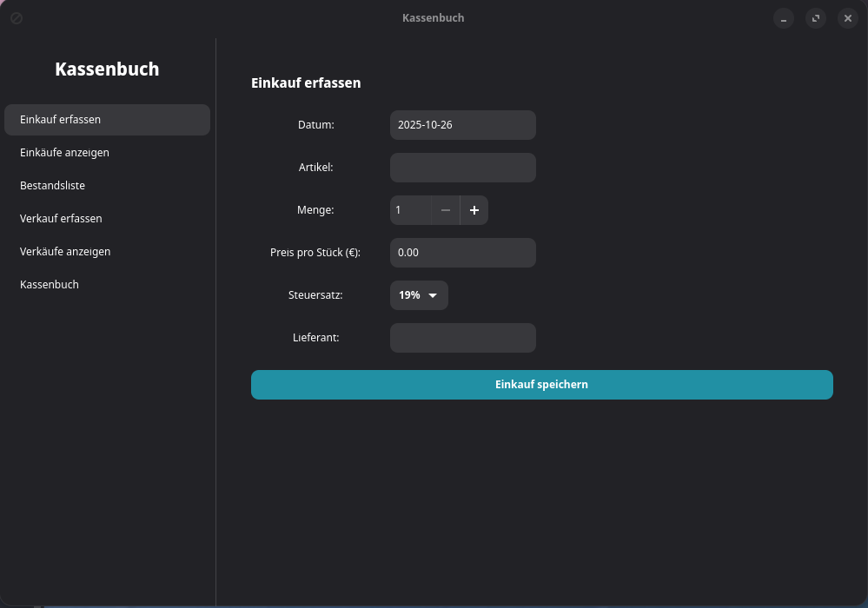This screenshot has height=608, width=868.
Task: Switch to Verkauf erfassen
Action: point(107,219)
